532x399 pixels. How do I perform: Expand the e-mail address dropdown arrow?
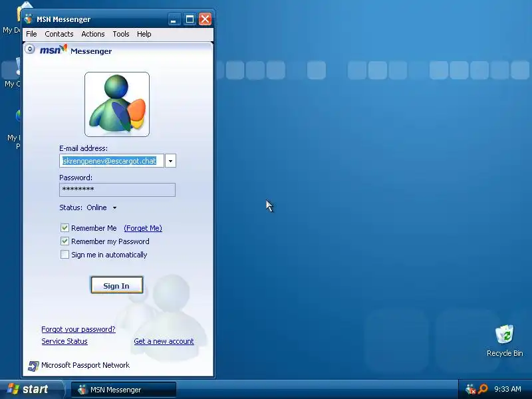[170, 161]
